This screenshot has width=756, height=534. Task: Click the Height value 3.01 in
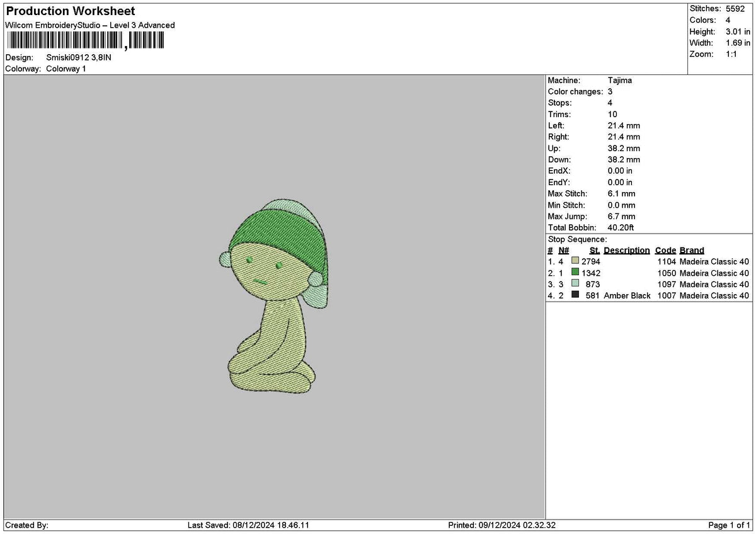[738, 31]
